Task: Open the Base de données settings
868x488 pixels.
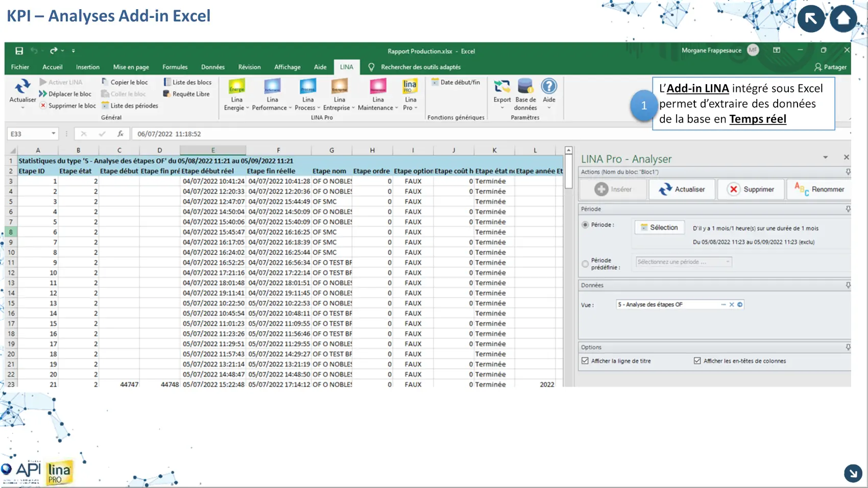Action: click(525, 87)
